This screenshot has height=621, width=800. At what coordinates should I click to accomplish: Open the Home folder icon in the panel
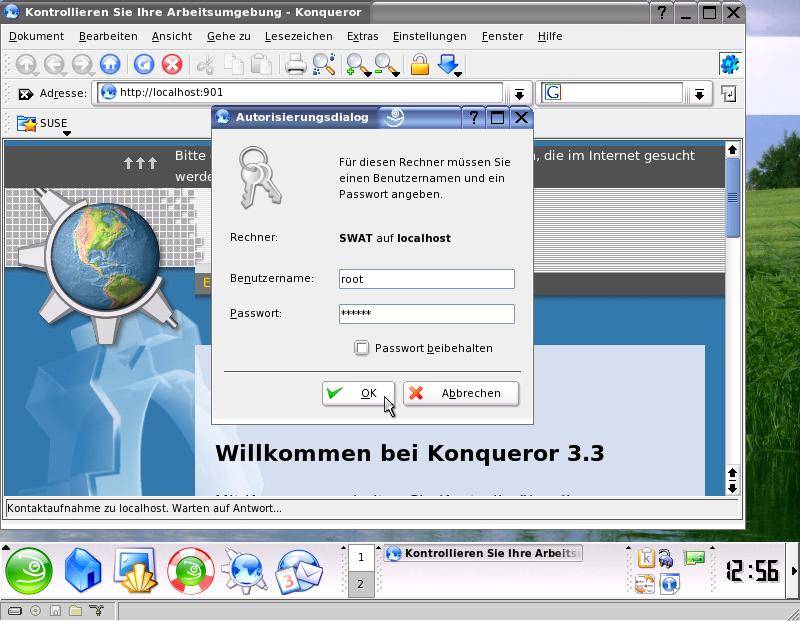(83, 570)
